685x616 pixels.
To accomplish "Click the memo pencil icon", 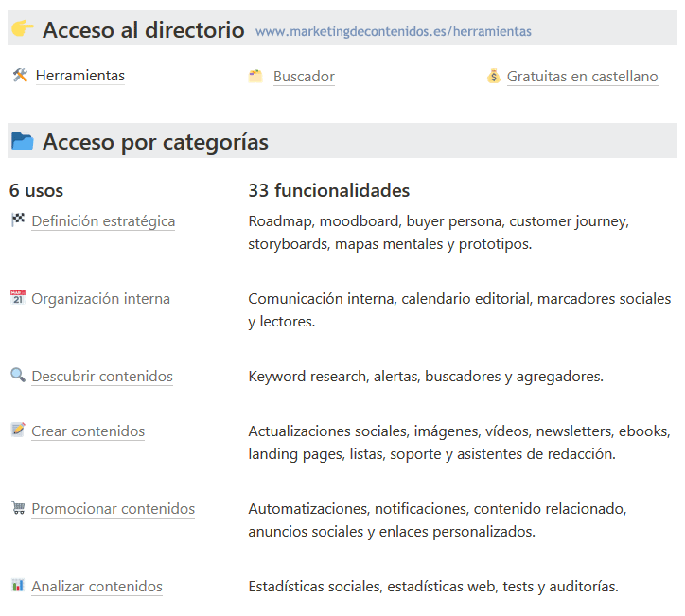I will coord(18,430).
